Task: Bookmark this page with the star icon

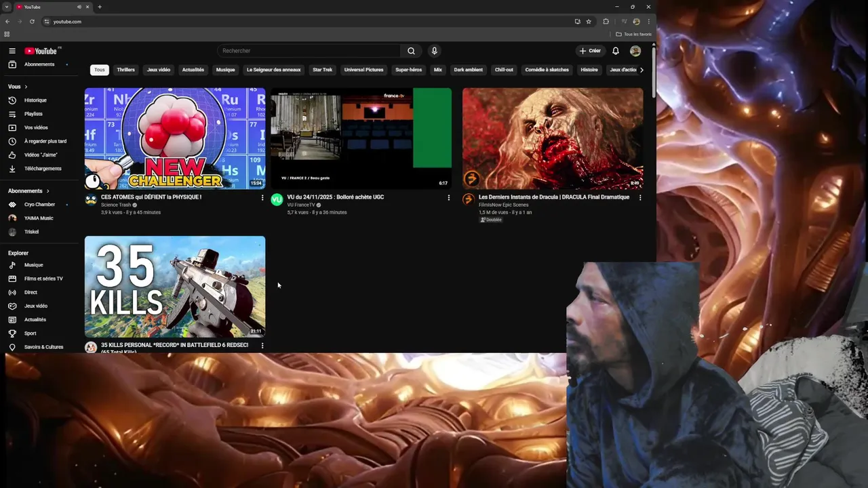Action: point(589,22)
